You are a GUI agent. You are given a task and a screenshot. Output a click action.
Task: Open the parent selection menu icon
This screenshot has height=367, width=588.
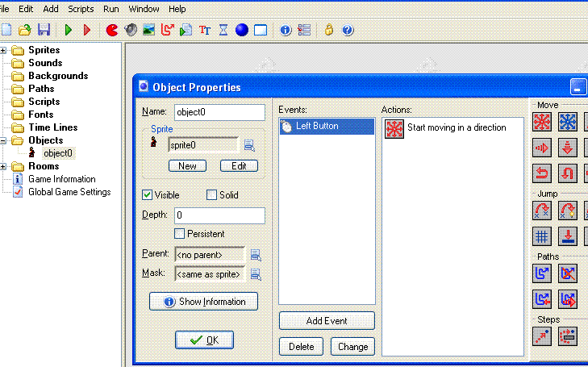(x=256, y=255)
